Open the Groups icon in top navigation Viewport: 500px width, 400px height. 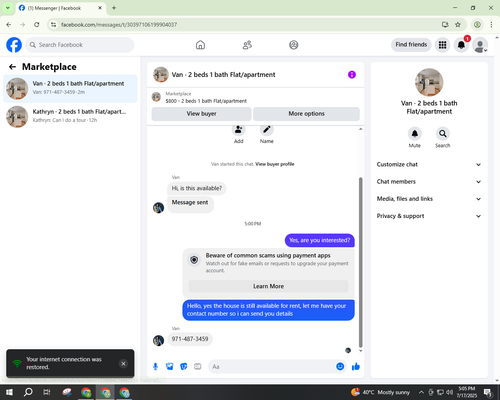point(294,45)
